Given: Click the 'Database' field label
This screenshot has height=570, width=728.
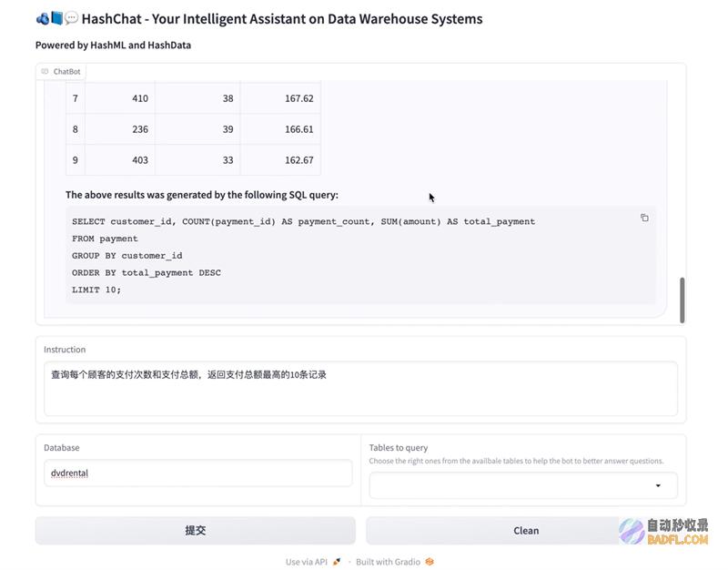Looking at the screenshot, I should tap(62, 448).
